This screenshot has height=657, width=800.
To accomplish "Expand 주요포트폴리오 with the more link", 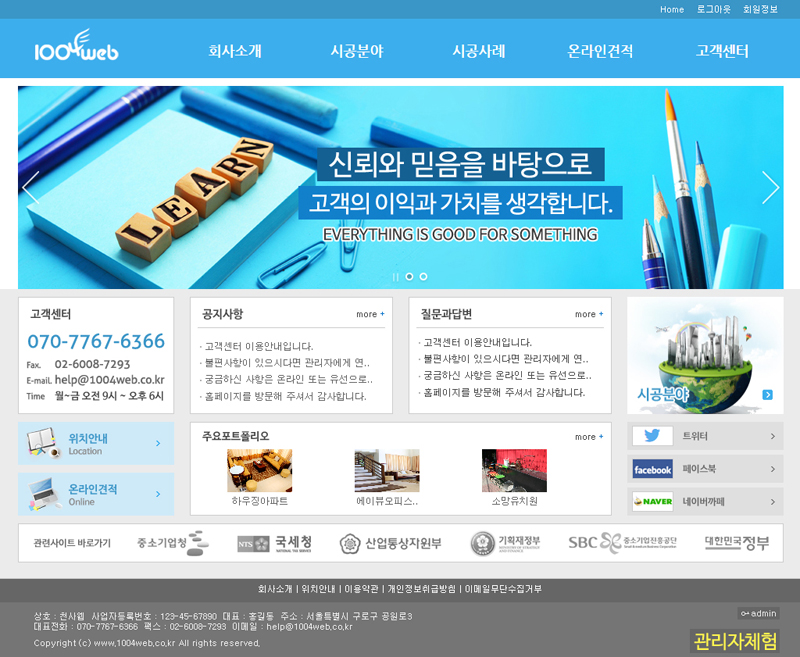I will [x=589, y=437].
